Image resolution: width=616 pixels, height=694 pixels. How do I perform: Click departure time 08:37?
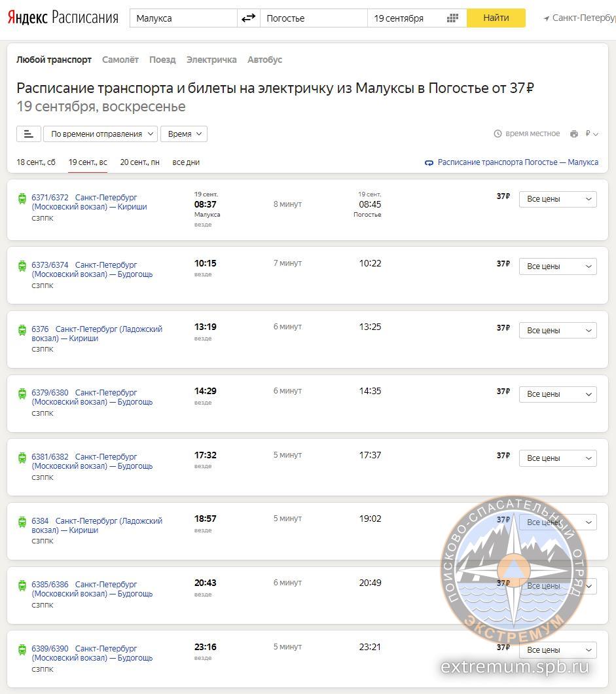point(206,204)
